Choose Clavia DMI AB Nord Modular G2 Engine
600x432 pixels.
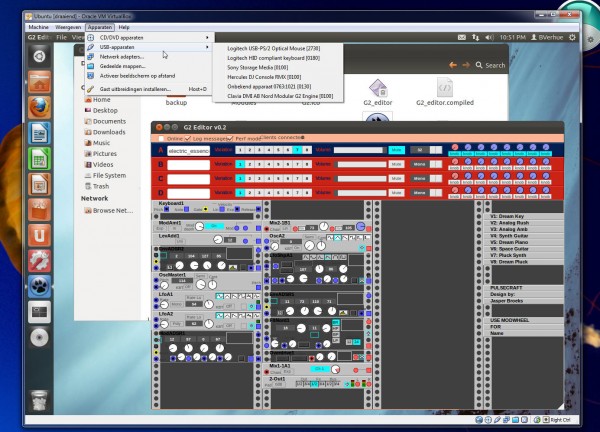[278, 96]
